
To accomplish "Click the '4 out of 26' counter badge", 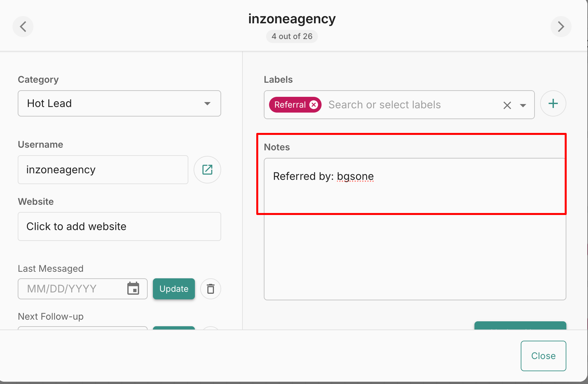I will pyautogui.click(x=292, y=36).
